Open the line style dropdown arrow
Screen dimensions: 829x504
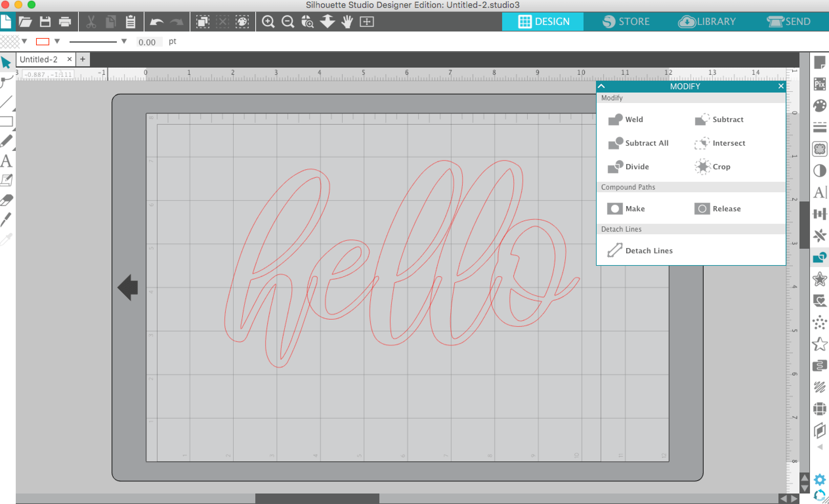point(124,41)
